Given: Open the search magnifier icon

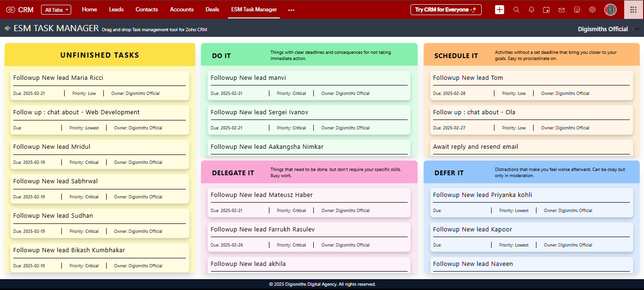Looking at the screenshot, I should pos(516,9).
